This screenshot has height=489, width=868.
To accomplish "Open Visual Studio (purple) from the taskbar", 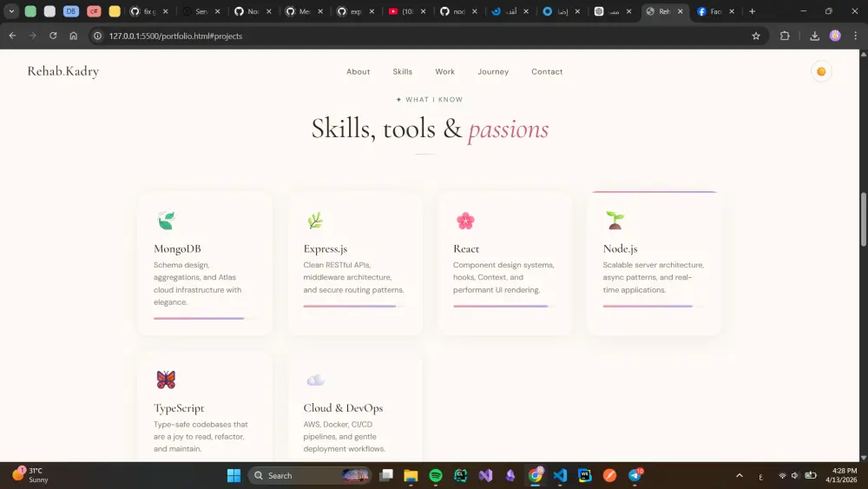I will coord(485,476).
